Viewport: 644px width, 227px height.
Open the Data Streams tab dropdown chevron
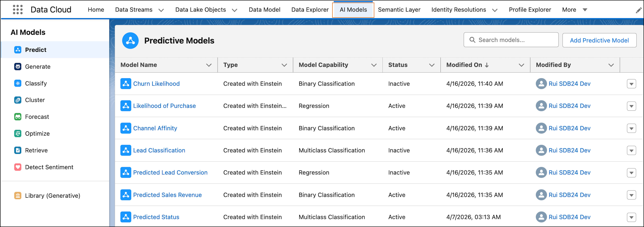click(161, 10)
